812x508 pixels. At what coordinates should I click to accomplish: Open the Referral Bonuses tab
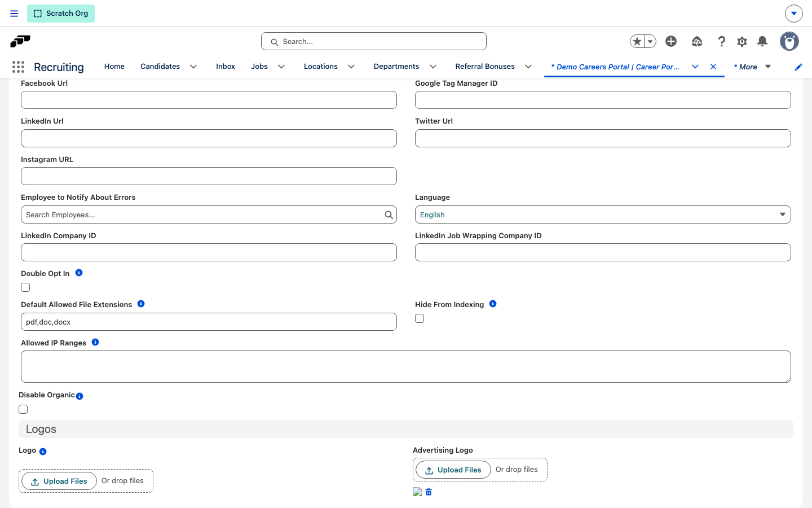(x=485, y=66)
